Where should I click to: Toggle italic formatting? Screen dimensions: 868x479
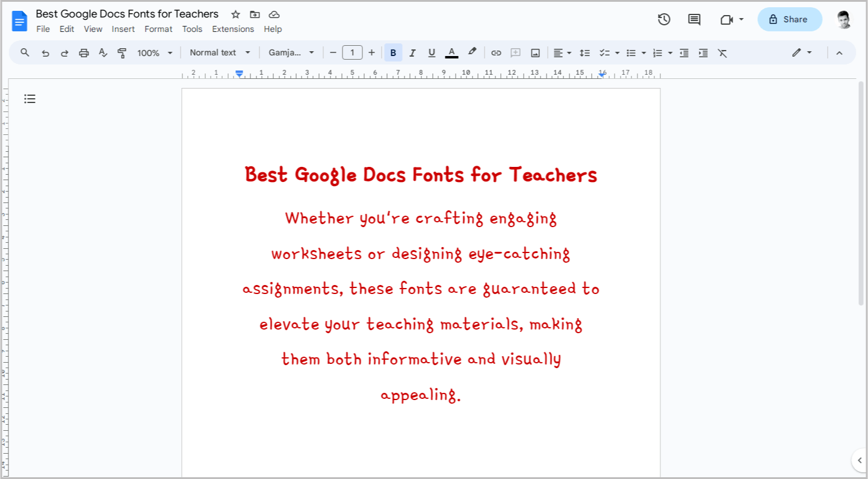[412, 52]
